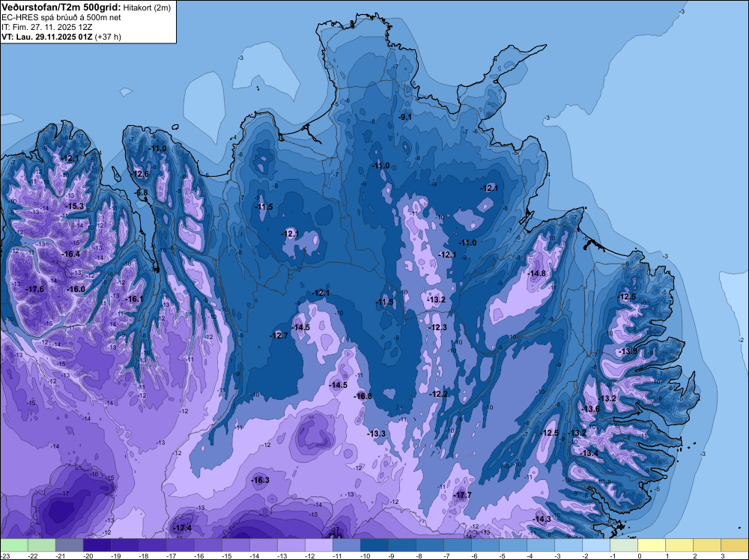Image resolution: width=749 pixels, height=560 pixels.
Task: Click the -9.1 temperature value
Action: pos(405,117)
